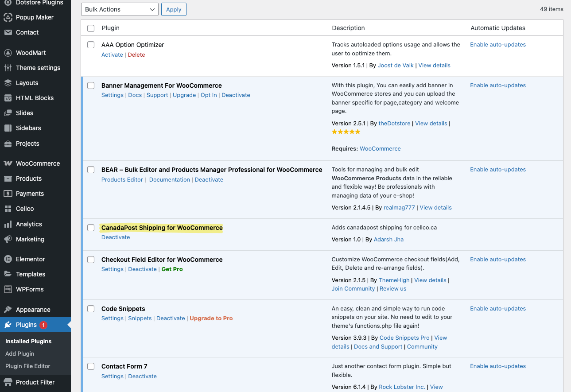Open the Installed Plugins submenu item
Screen dimensions: 571x392
[28, 342]
